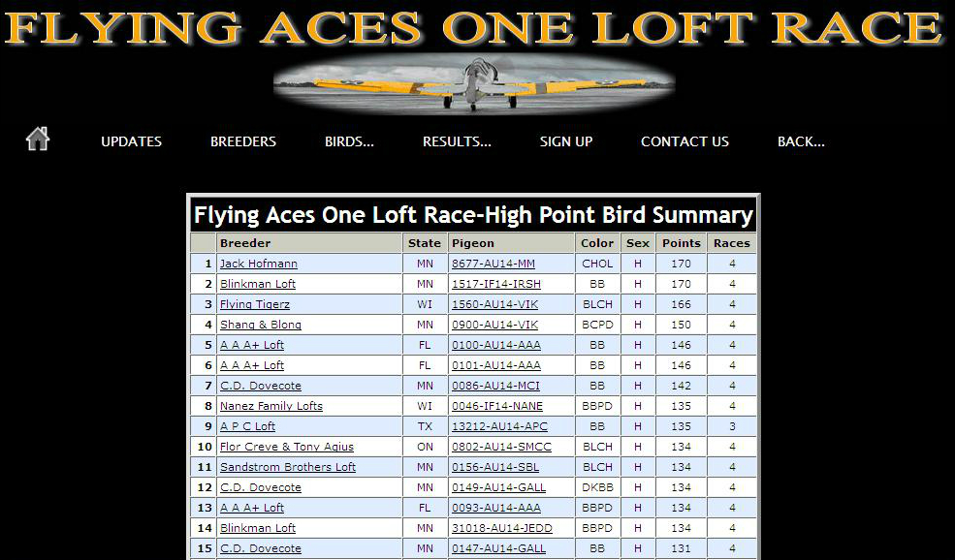955x560 pixels.
Task: Expand the BIRDS... menu
Action: 349,141
